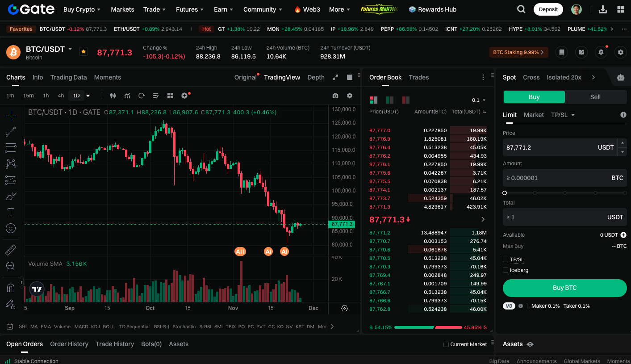Click the Deposit button
The width and height of the screenshot is (631, 364).
548,9
